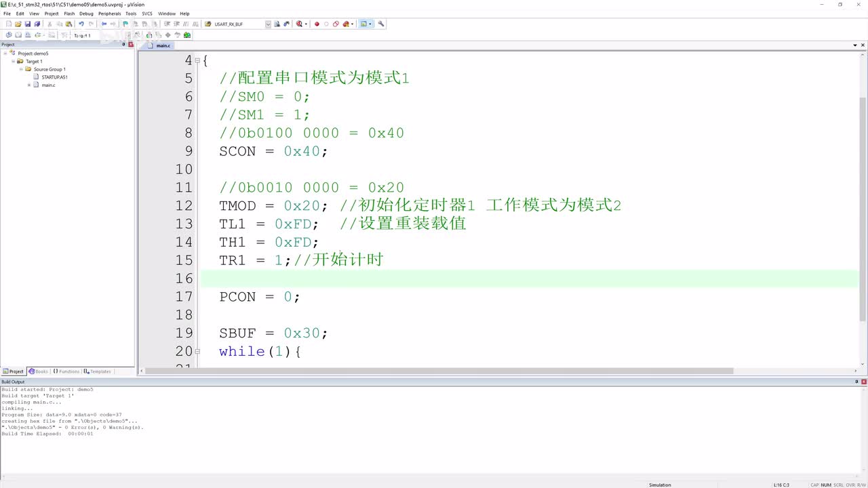Undo the last edit with the Undo icon

[81, 24]
